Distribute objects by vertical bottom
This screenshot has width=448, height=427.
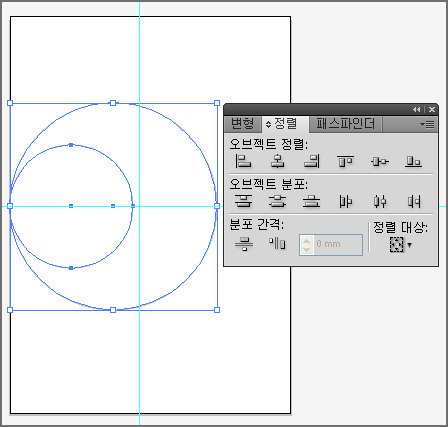coord(312,201)
